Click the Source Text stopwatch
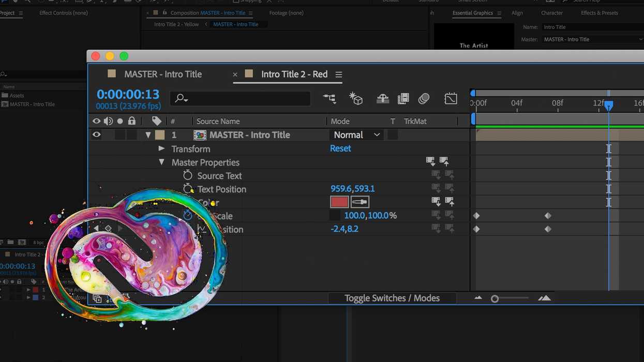 pyautogui.click(x=188, y=175)
